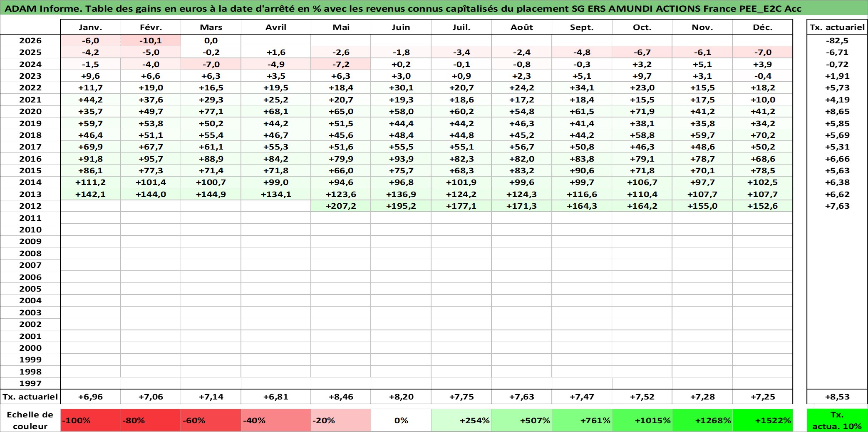Viewport: 868px width, 432px height.
Task: Click the +1268% color scale swatch
Action: [702, 420]
